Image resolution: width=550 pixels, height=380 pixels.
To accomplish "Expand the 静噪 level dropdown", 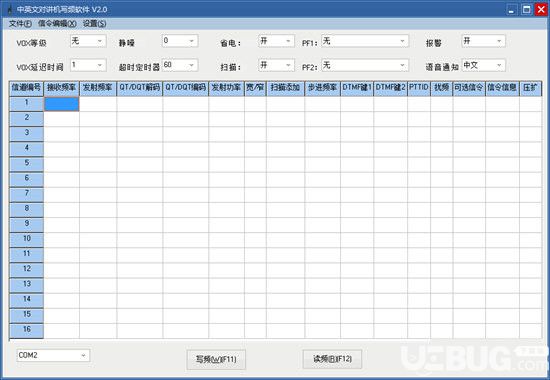I will point(180,41).
